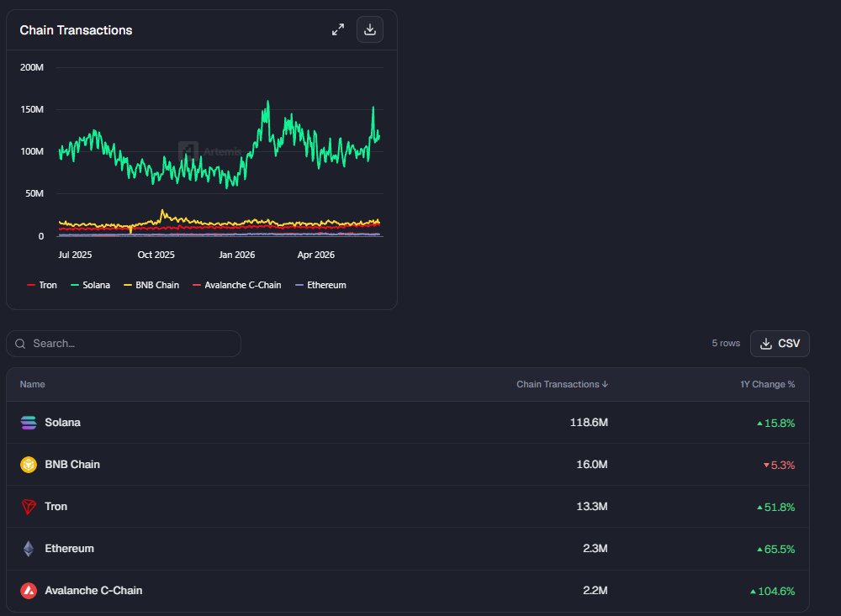Open the Solana row name
The image size is (841, 616).
coord(63,423)
